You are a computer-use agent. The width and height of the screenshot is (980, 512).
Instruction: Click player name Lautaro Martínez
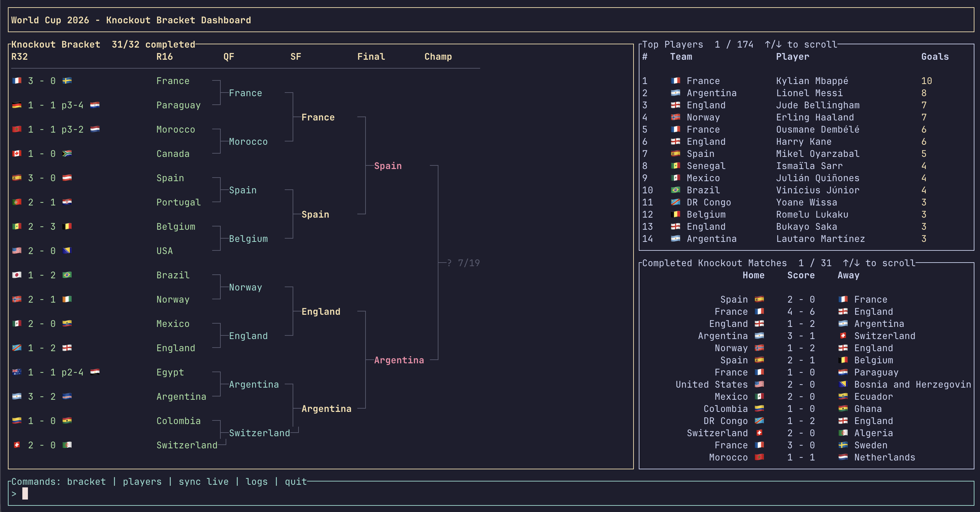tap(820, 239)
